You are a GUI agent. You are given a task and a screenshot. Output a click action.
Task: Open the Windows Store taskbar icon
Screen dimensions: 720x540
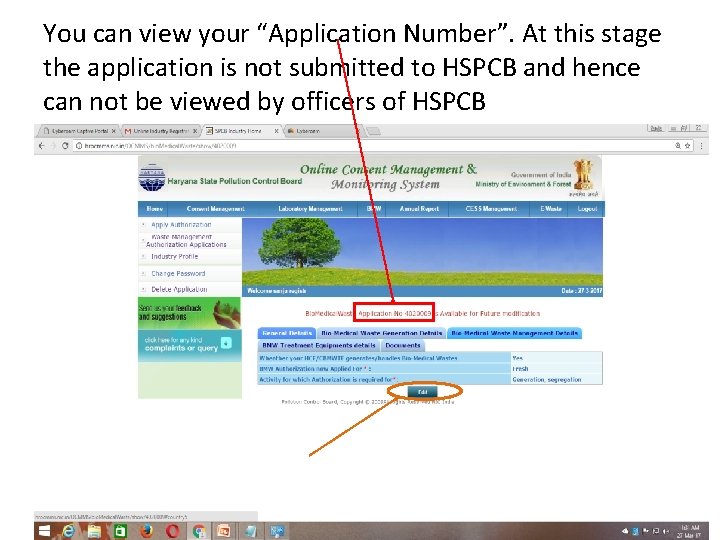point(120,531)
